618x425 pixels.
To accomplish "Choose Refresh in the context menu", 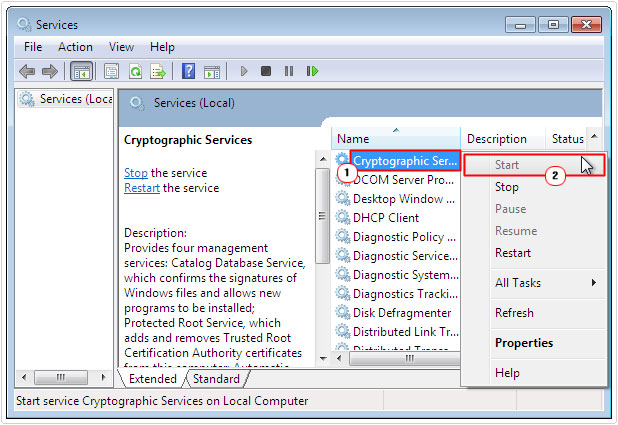I will pos(534,313).
